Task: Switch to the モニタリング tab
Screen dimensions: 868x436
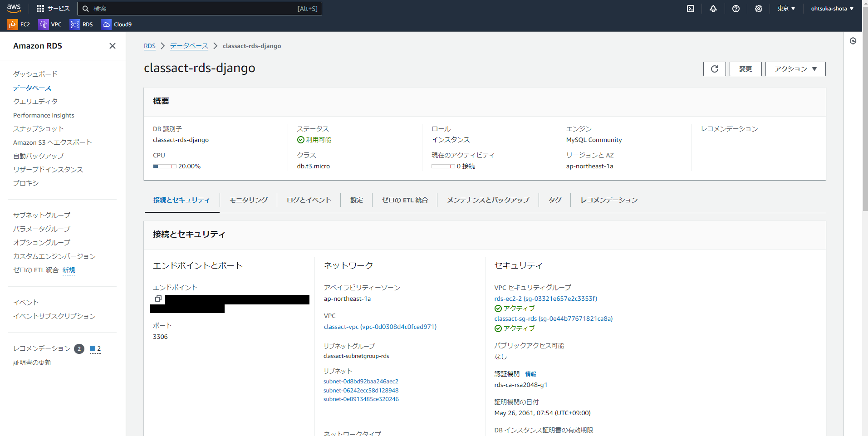Action: (x=249, y=200)
